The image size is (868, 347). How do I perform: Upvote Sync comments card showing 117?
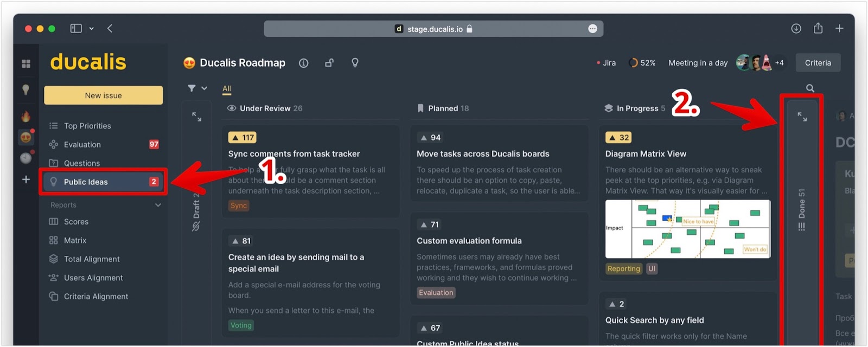tap(242, 138)
